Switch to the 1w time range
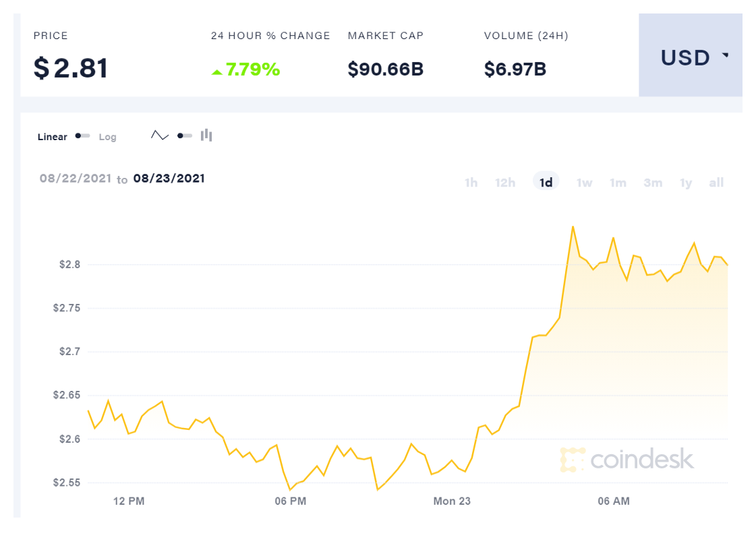Screen dimensions: 756x558 point(584,183)
